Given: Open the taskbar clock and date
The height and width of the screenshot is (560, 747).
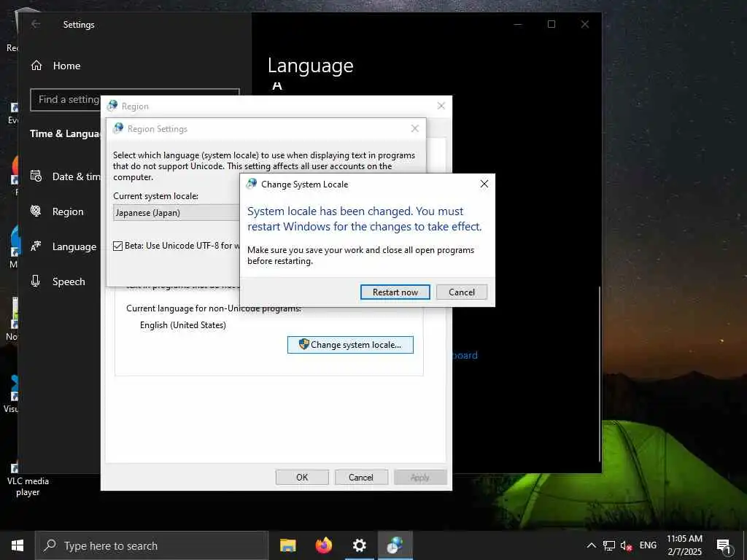Looking at the screenshot, I should [x=684, y=545].
